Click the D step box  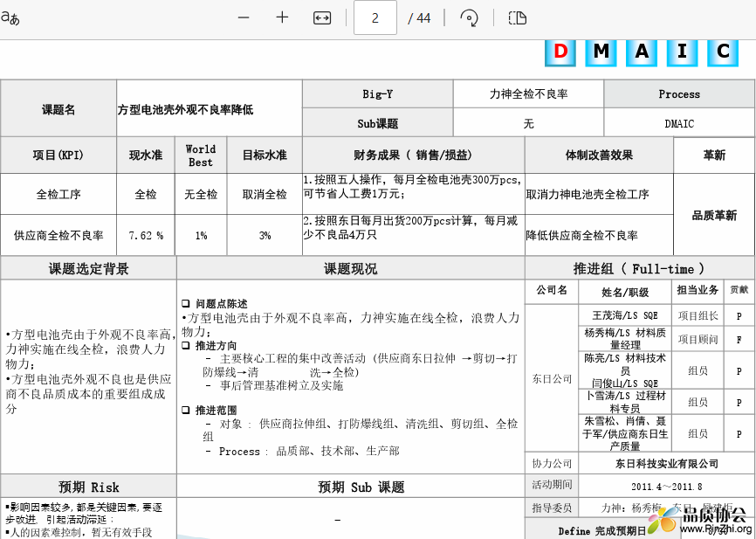(x=560, y=52)
